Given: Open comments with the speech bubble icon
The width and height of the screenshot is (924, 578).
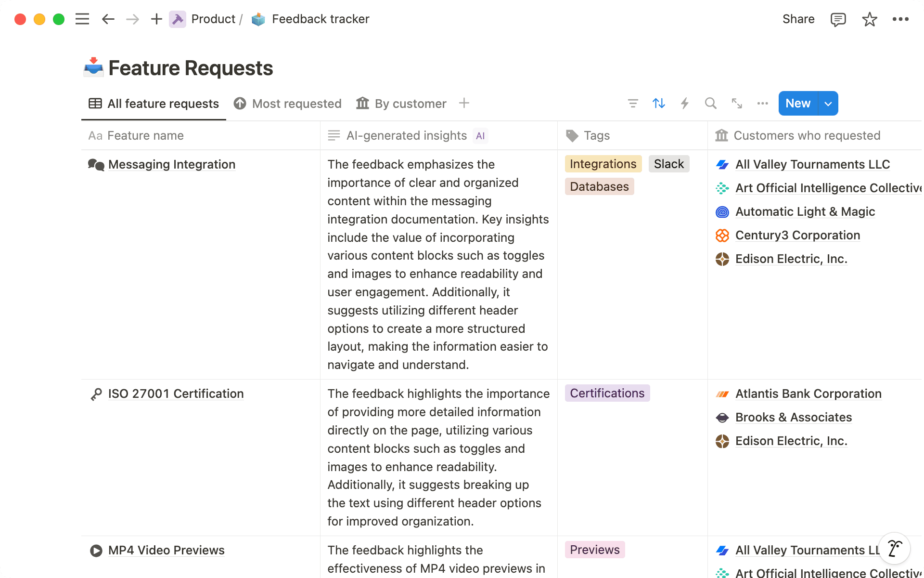Looking at the screenshot, I should point(837,19).
